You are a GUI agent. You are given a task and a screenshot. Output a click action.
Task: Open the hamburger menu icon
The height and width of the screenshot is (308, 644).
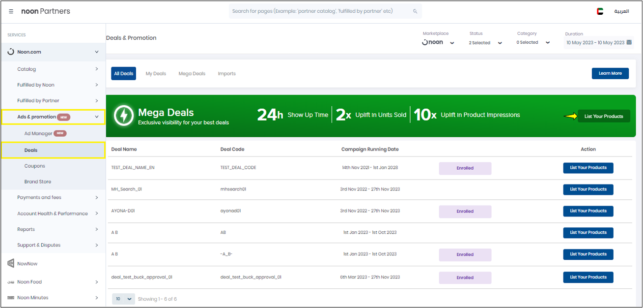tap(11, 11)
